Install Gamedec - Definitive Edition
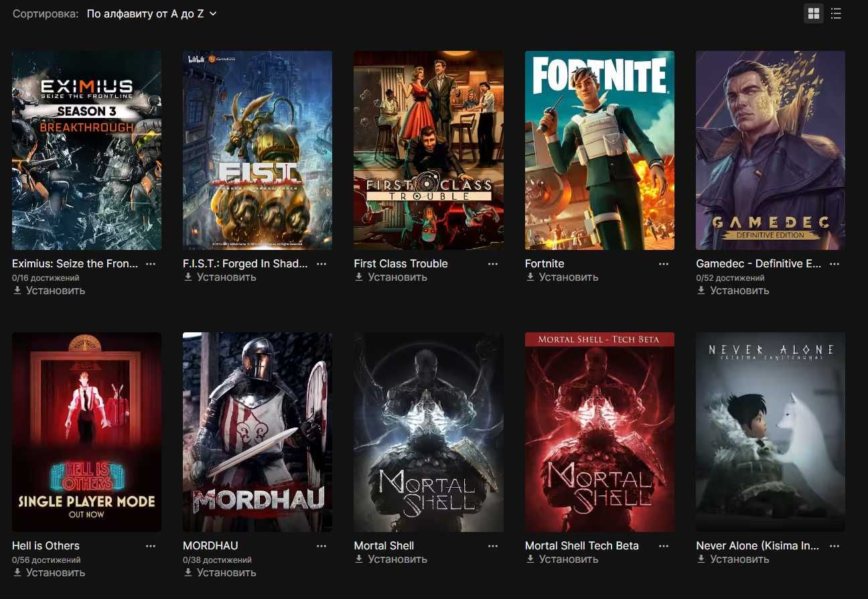This screenshot has width=868, height=599. click(733, 291)
